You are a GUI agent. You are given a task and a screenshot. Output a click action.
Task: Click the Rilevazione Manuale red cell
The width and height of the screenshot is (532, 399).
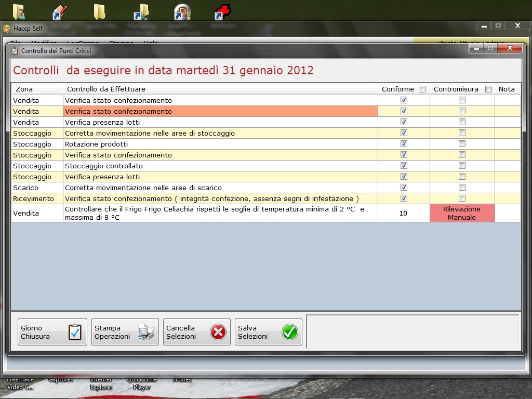pyautogui.click(x=462, y=213)
